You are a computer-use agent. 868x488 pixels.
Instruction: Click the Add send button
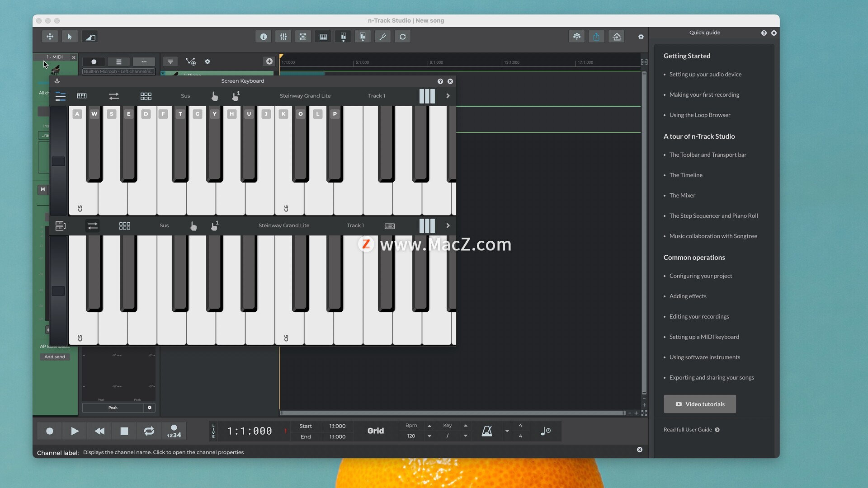click(x=55, y=357)
